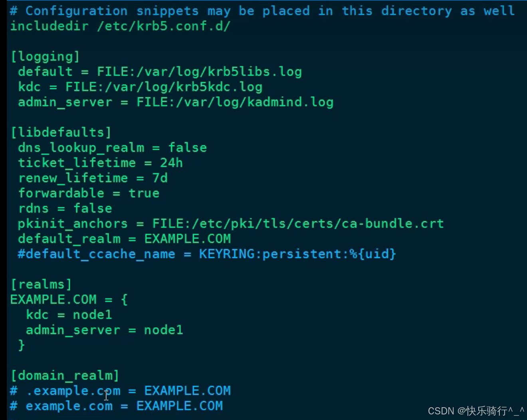Click the includedir /etc/krb5.conf.d/ line

(120, 26)
